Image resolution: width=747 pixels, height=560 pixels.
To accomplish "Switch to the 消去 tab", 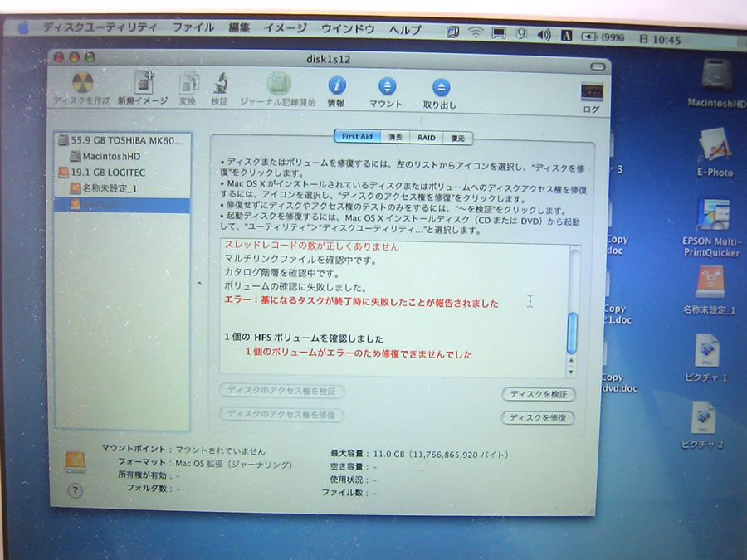I will (x=395, y=137).
